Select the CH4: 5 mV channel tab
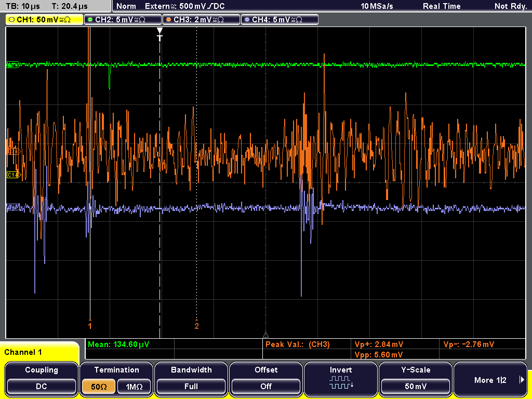The width and height of the screenshot is (532, 399). pyautogui.click(x=280, y=20)
